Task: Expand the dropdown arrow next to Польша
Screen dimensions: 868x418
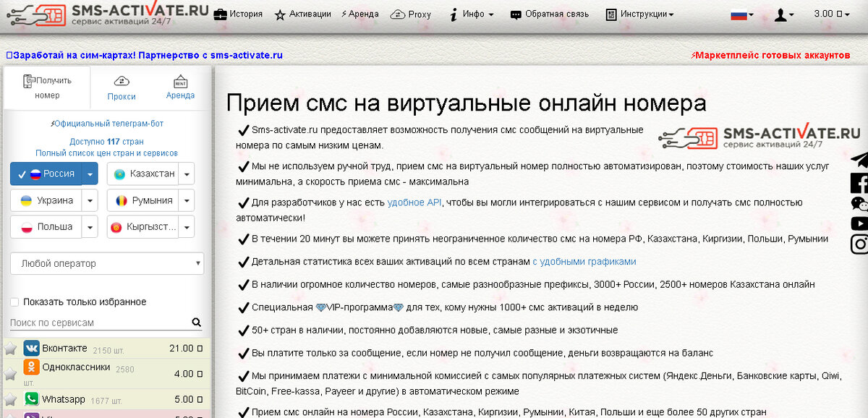Action: coord(89,226)
